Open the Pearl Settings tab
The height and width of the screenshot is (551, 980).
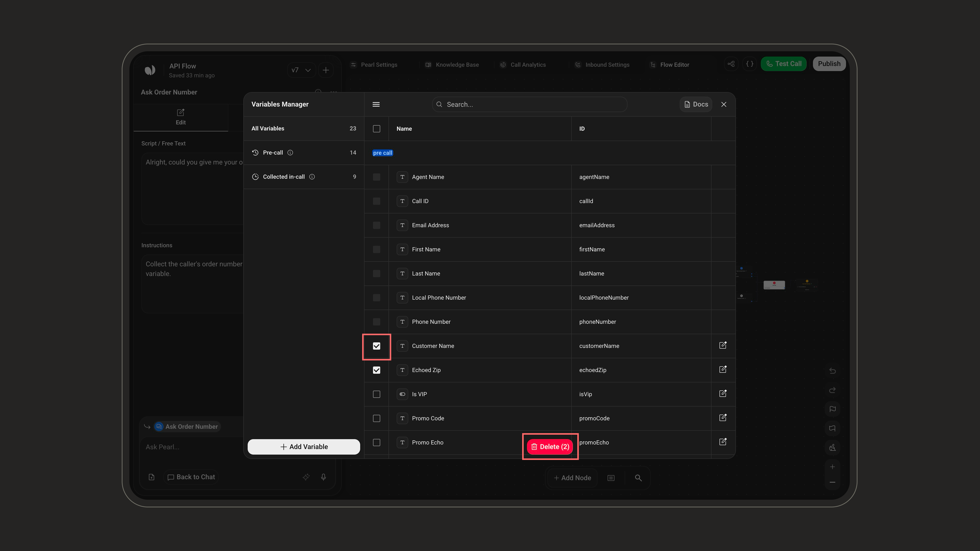[374, 65]
